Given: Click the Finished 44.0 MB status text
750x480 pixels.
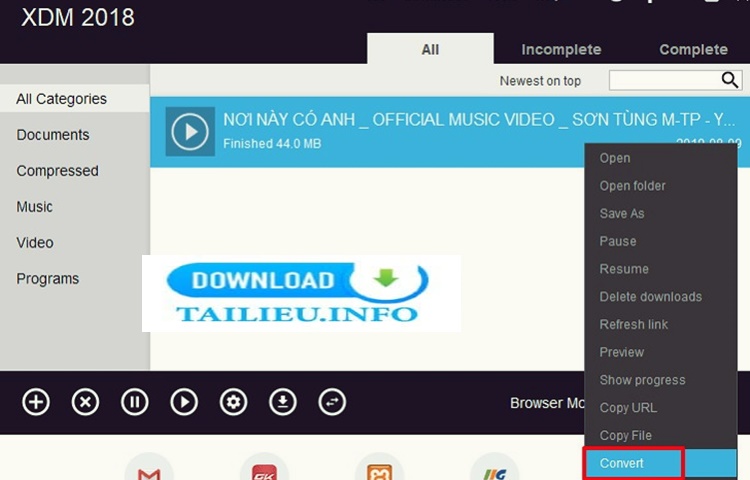Looking at the screenshot, I should pyautogui.click(x=272, y=143).
